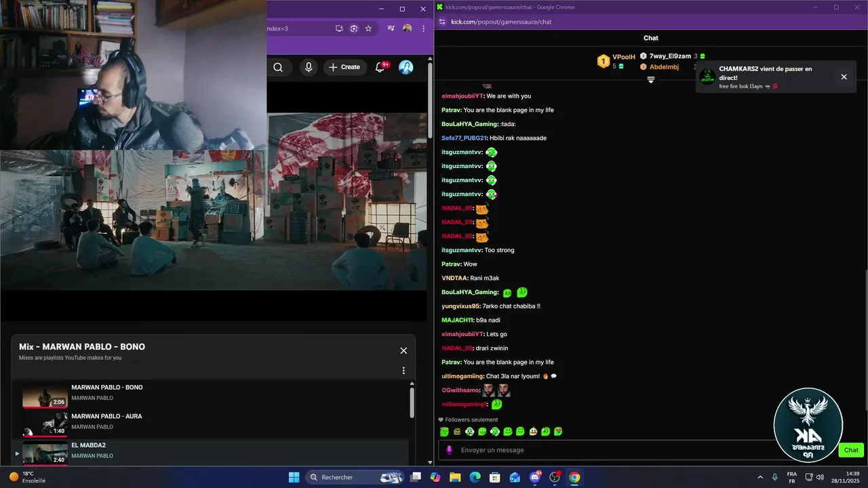This screenshot has height=488, width=868.
Task: Open YouTube notifications bell
Action: [x=381, y=67]
